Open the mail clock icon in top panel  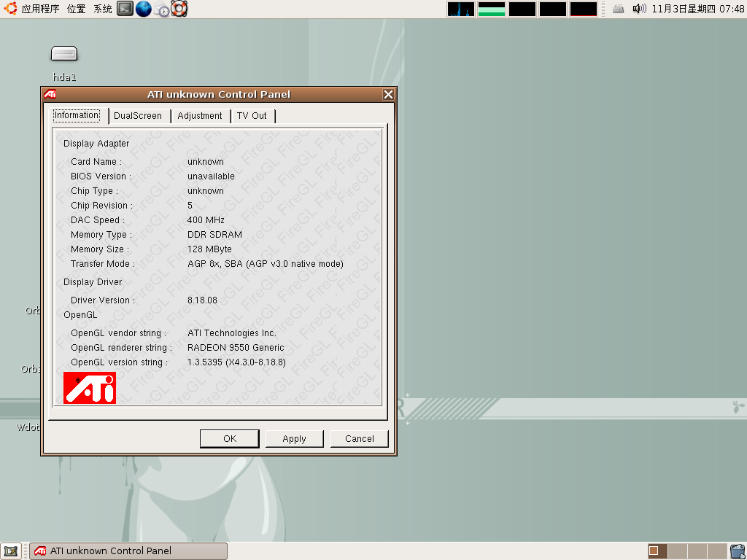pos(161,9)
